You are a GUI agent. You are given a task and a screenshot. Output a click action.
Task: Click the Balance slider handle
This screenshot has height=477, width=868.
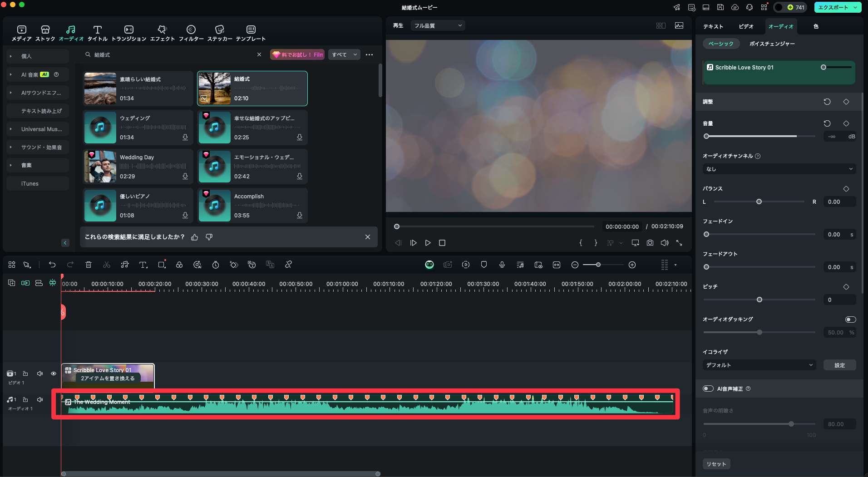759,202
